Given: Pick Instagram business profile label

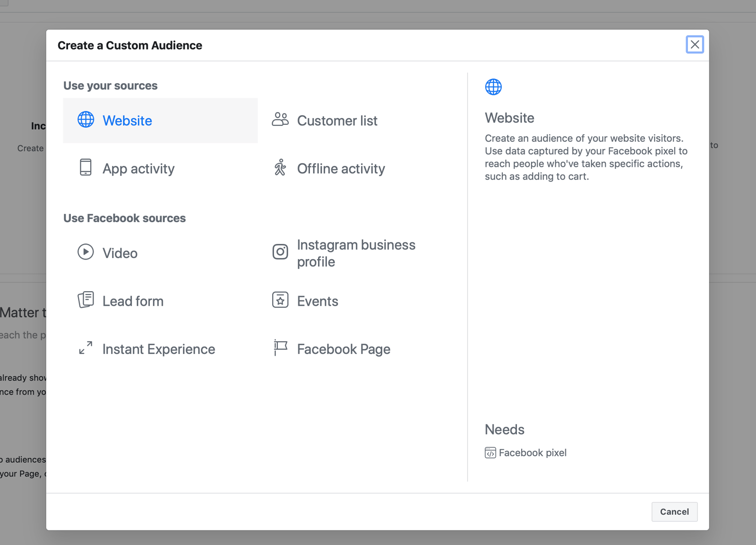Looking at the screenshot, I should tap(356, 253).
